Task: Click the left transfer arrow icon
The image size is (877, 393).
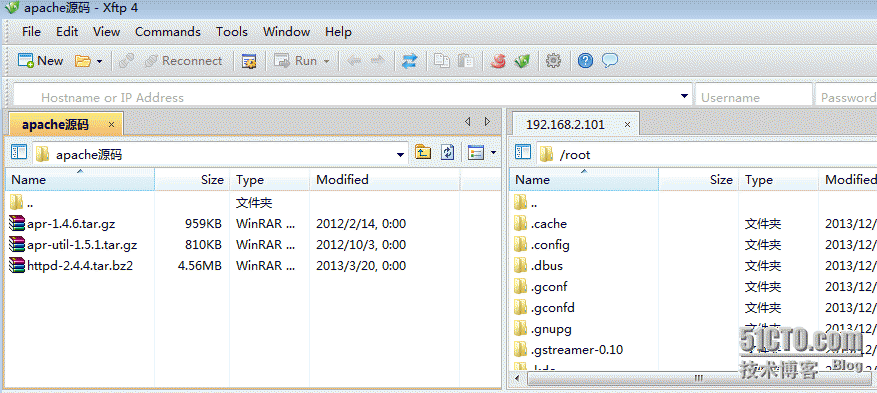Action: coord(354,61)
